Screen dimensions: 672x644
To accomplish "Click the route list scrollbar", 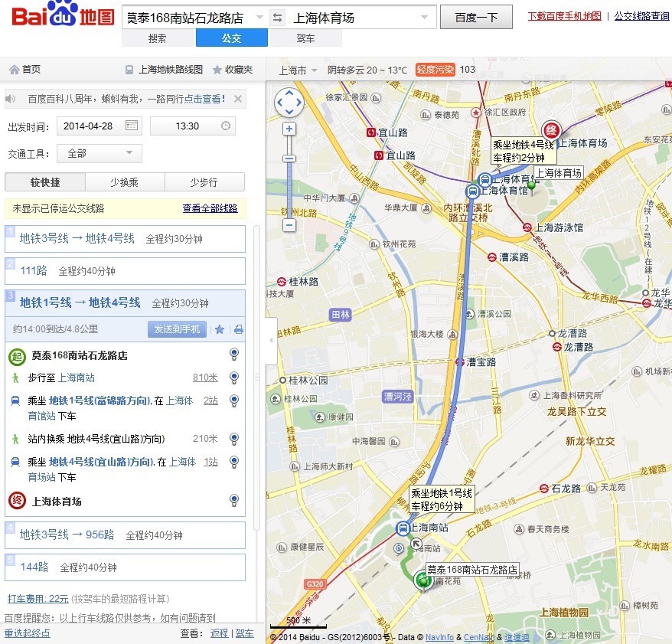I will 256,378.
